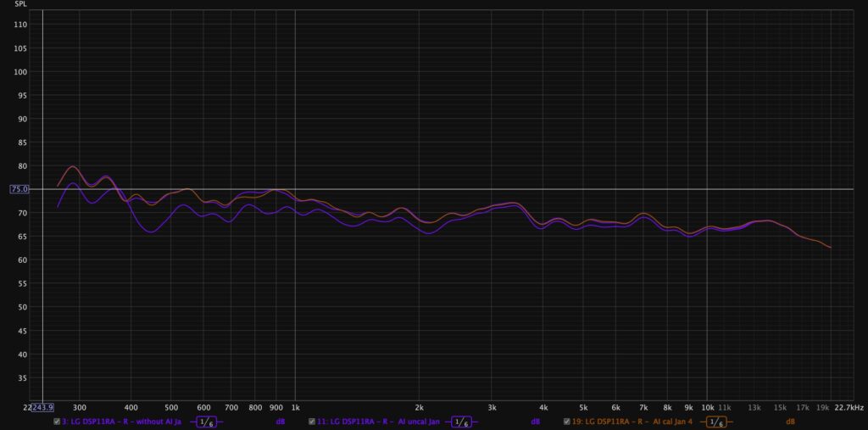Click the dB readout for trace 11
Screen dimensions: 868x430
coord(536,422)
